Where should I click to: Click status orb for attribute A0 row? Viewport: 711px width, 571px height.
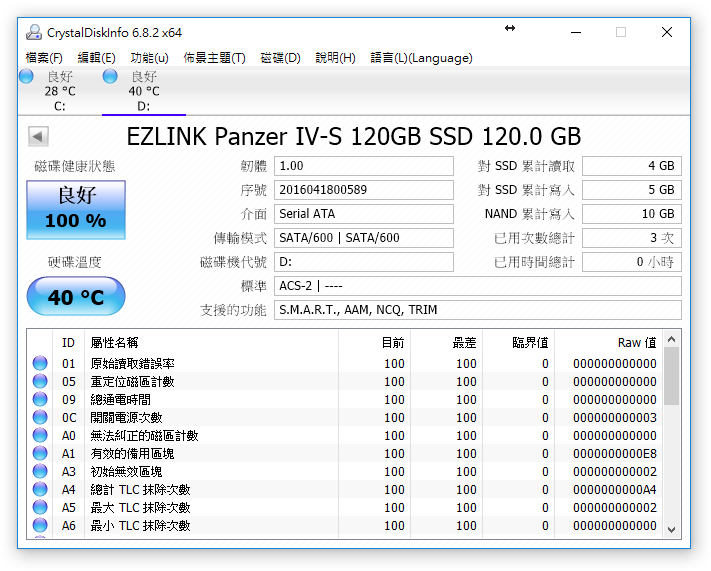pos(40,435)
